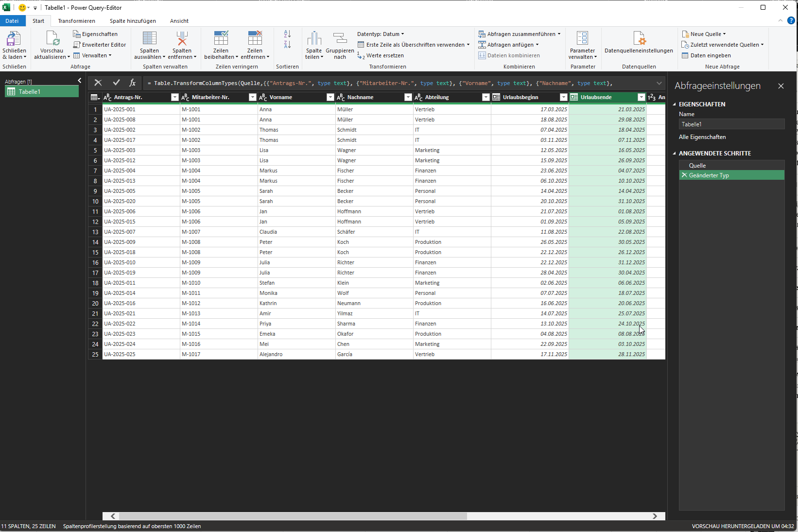Click inside the formula bar text
798x532 pixels.
(x=379, y=83)
